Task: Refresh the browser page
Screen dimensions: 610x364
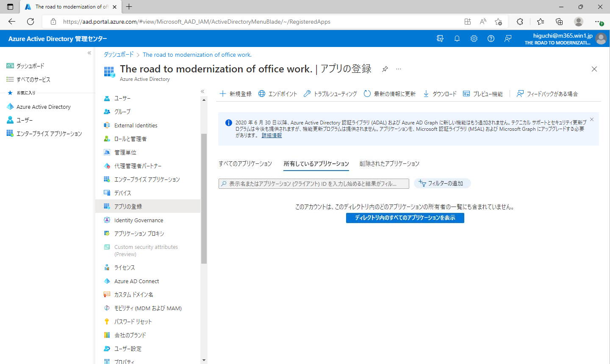Action: coord(30,22)
